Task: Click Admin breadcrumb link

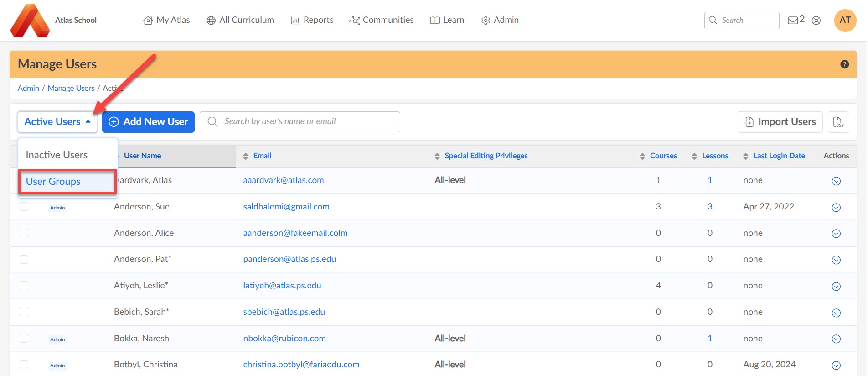Action: pyautogui.click(x=28, y=88)
